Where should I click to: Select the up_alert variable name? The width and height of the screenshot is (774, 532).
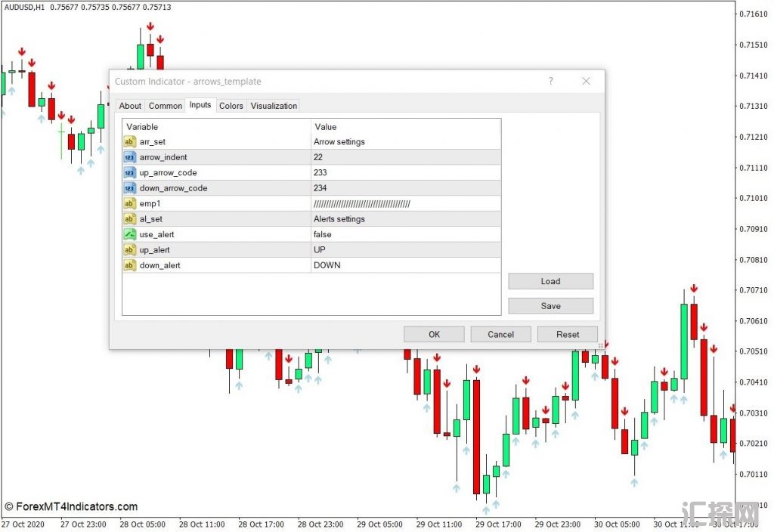(154, 249)
